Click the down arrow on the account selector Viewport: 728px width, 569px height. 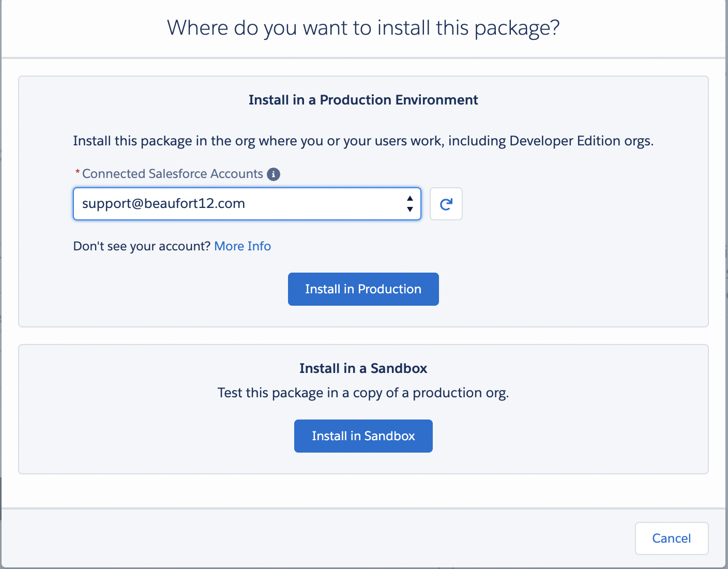[x=410, y=209]
